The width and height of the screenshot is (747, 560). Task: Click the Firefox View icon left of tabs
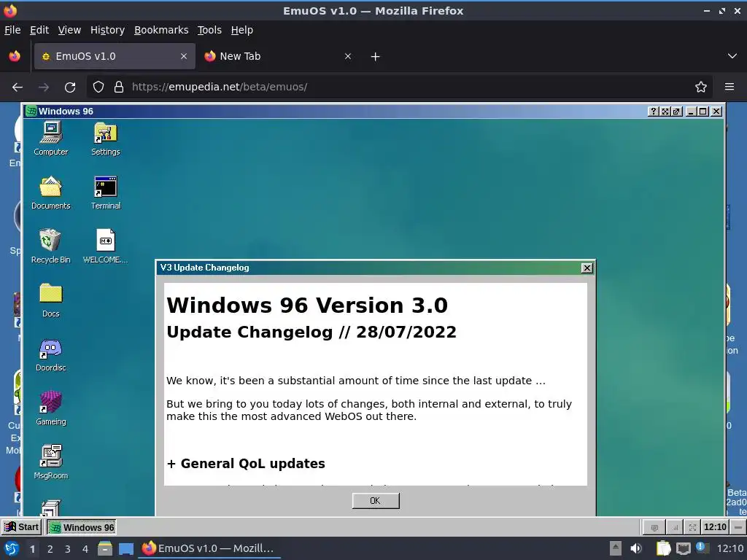pyautogui.click(x=15, y=56)
